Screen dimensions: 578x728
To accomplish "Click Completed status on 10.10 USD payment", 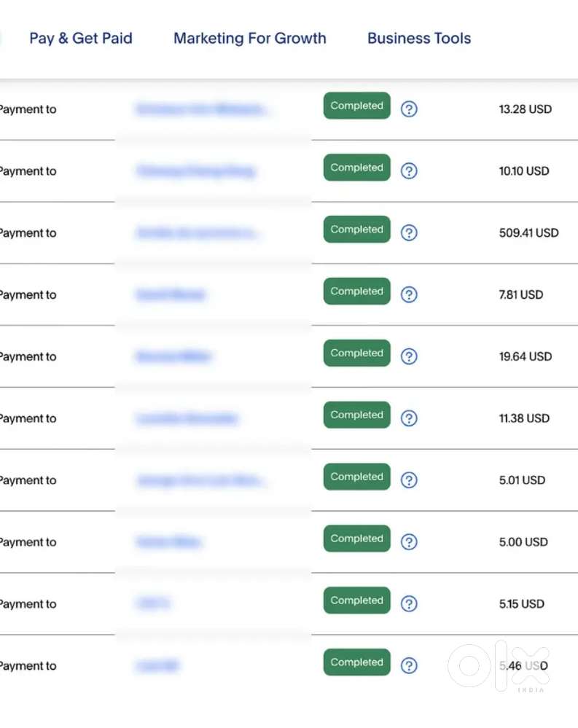I will tap(357, 168).
